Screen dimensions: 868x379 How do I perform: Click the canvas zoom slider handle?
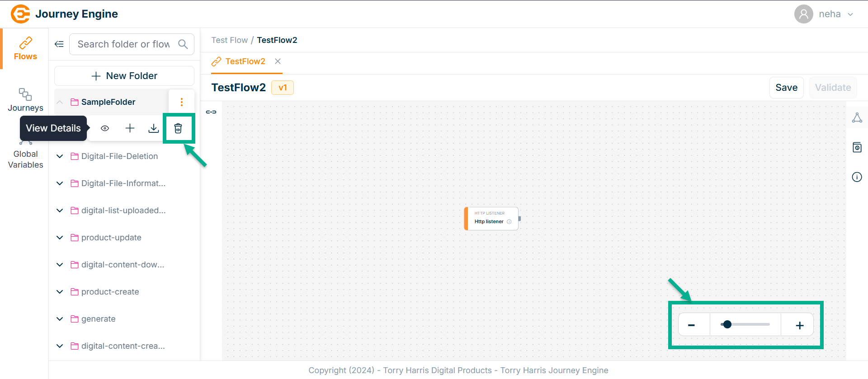(x=727, y=324)
